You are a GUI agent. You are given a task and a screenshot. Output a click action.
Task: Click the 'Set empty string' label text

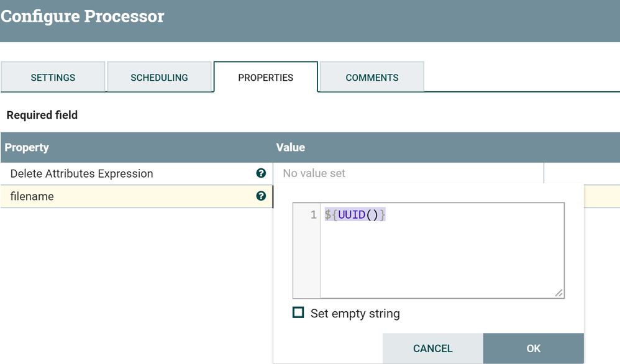coord(355,314)
